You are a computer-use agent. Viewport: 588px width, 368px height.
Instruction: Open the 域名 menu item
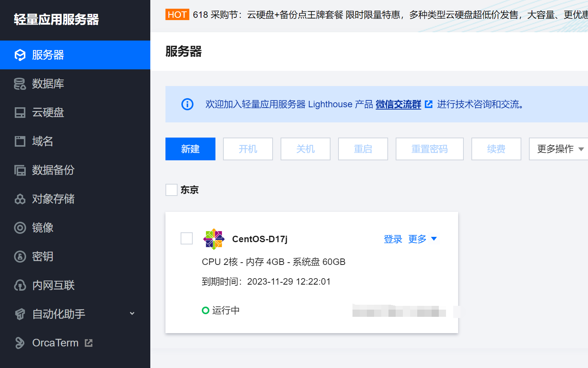tap(75, 141)
